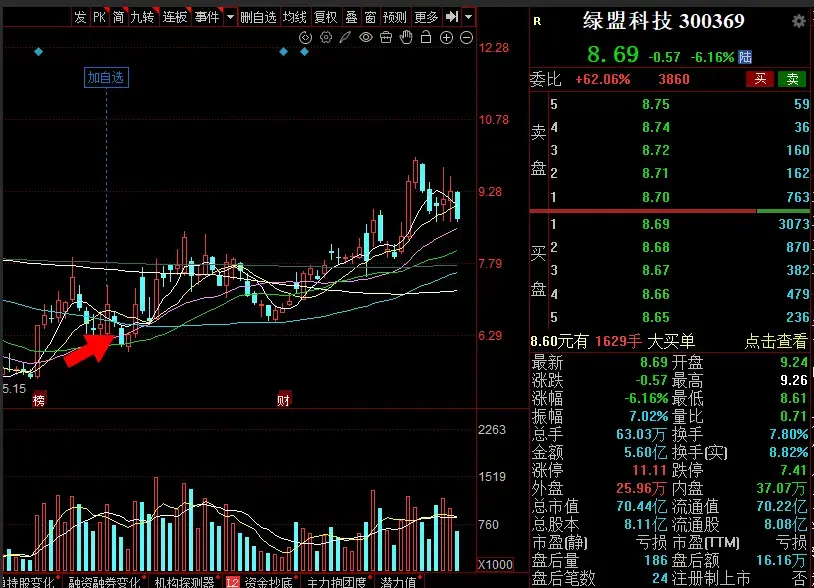Click the 换手 value 7.80%
The height and width of the screenshot is (588, 814).
click(789, 434)
